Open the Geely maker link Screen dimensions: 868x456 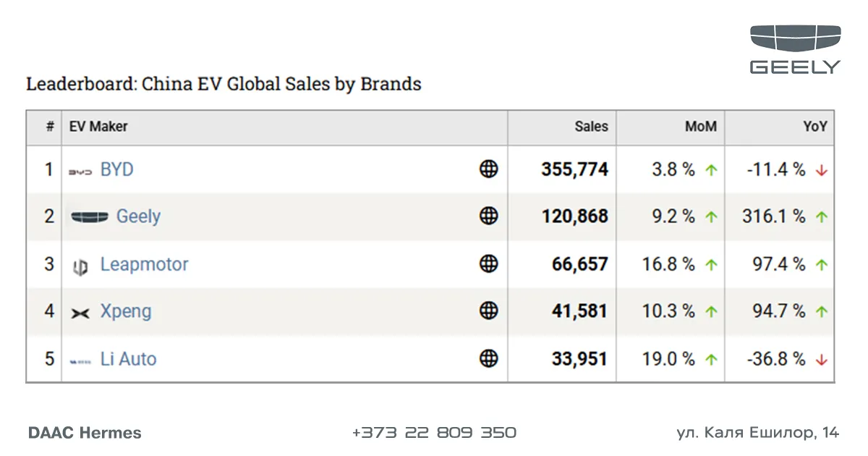point(138,216)
